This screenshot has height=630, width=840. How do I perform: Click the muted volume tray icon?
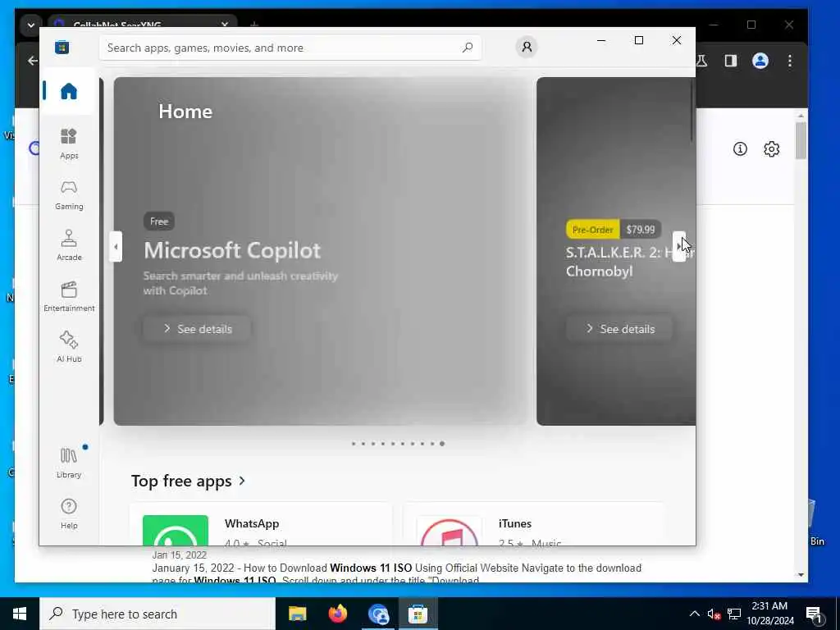pyautogui.click(x=714, y=614)
